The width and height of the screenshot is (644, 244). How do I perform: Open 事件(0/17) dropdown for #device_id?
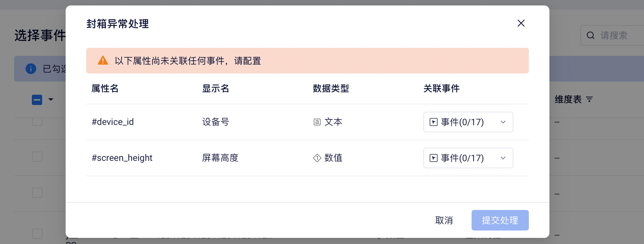468,122
